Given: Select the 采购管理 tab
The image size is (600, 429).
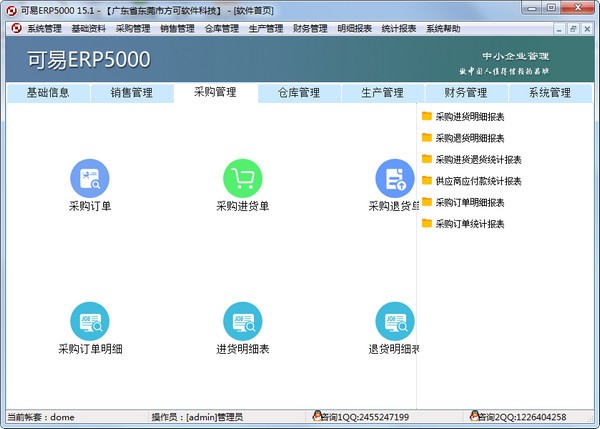Looking at the screenshot, I should (x=215, y=93).
